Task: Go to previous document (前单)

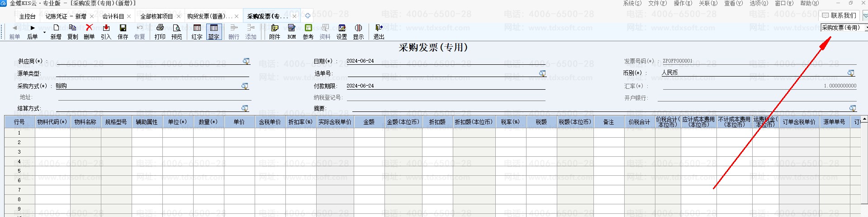Action: 14,32
